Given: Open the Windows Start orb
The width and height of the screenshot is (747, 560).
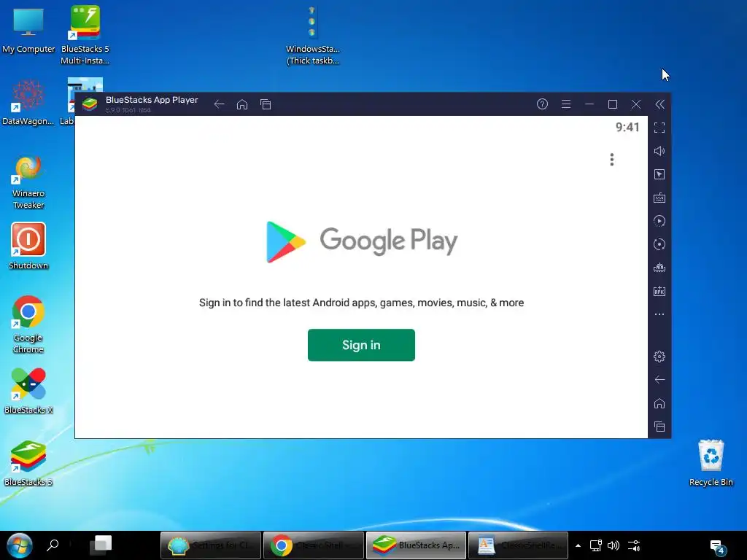Looking at the screenshot, I should [20, 545].
